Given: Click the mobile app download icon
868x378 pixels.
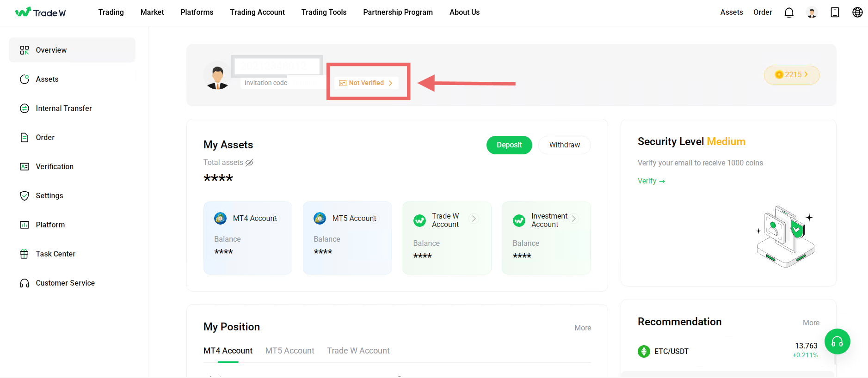Looking at the screenshot, I should 835,12.
